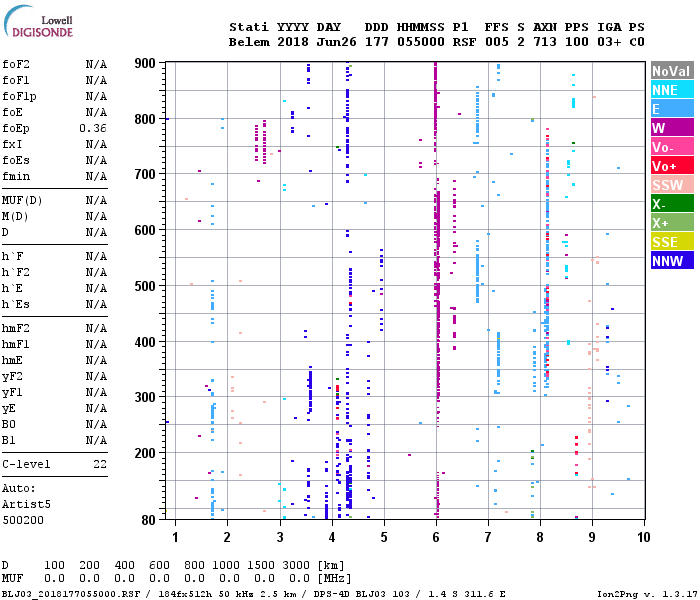Click the fmin parameter label
Screen dimensions: 700x600
tap(16, 176)
